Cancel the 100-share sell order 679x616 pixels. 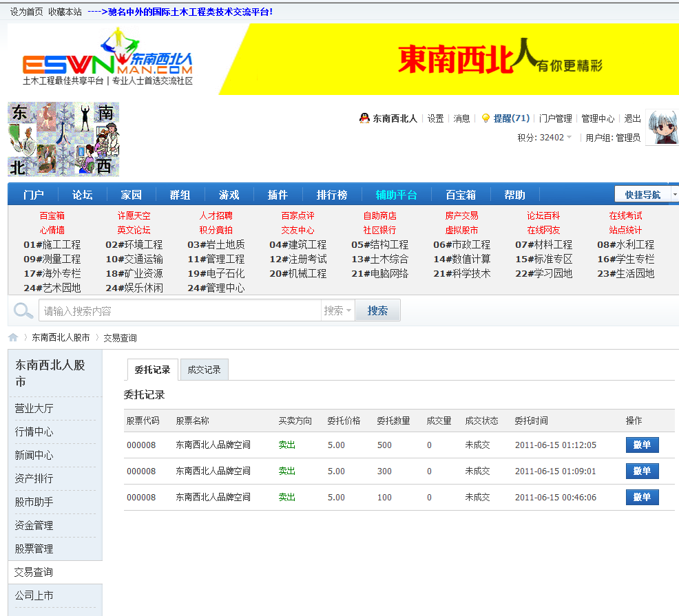pos(642,497)
